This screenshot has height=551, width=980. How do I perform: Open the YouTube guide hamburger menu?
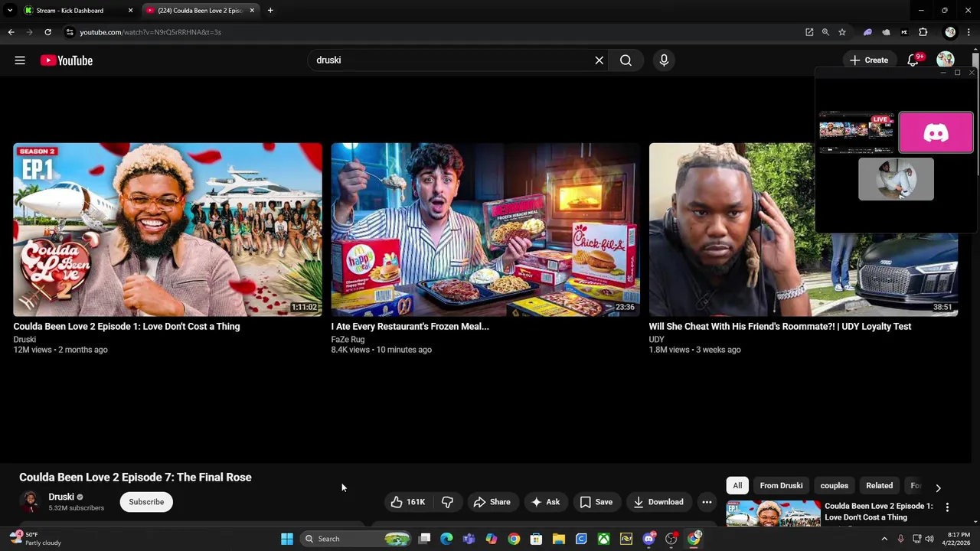(20, 60)
